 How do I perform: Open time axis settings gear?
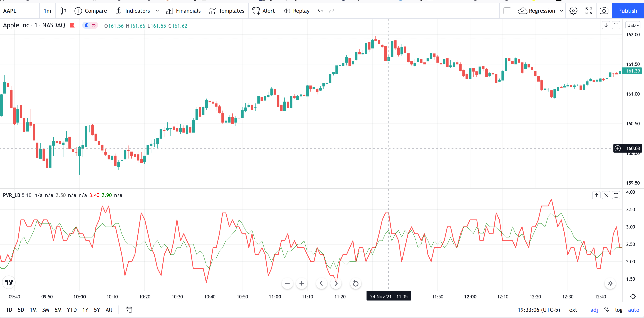point(633,297)
